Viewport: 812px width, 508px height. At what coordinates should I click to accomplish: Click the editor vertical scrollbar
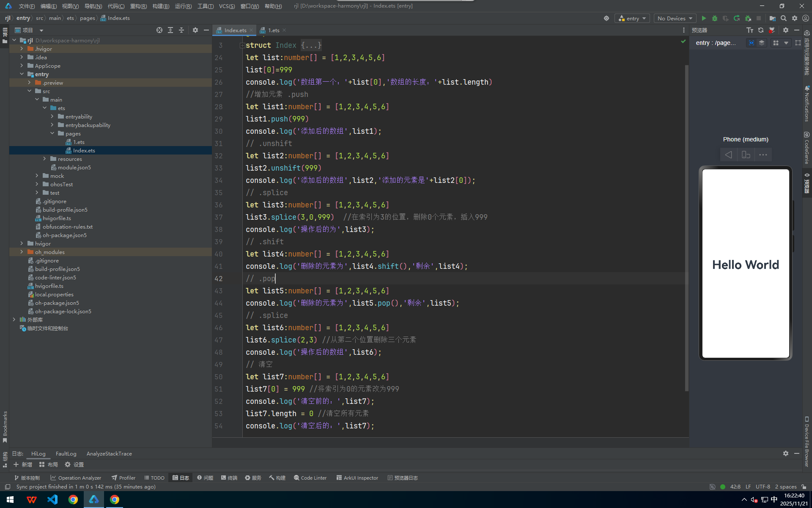click(x=686, y=229)
